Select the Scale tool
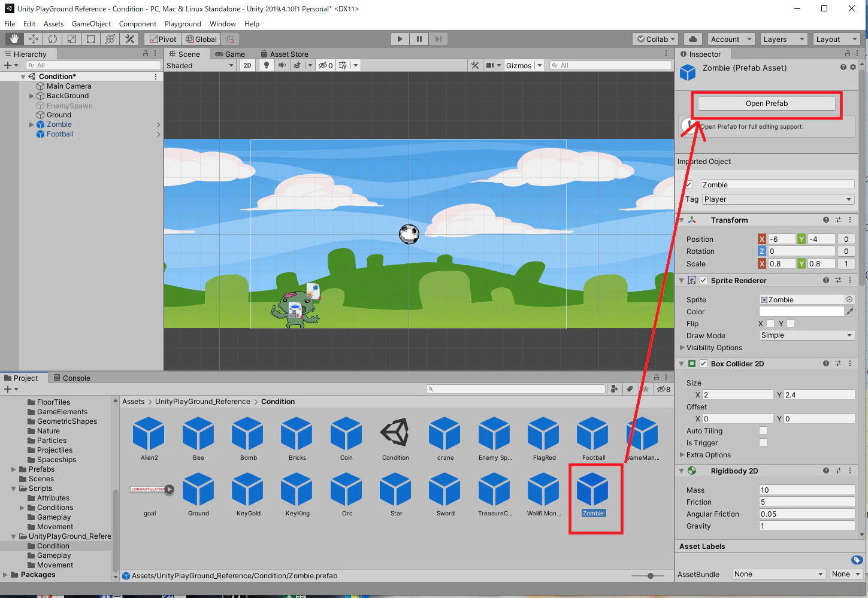Image resolution: width=868 pixels, height=598 pixels. pyautogui.click(x=72, y=39)
